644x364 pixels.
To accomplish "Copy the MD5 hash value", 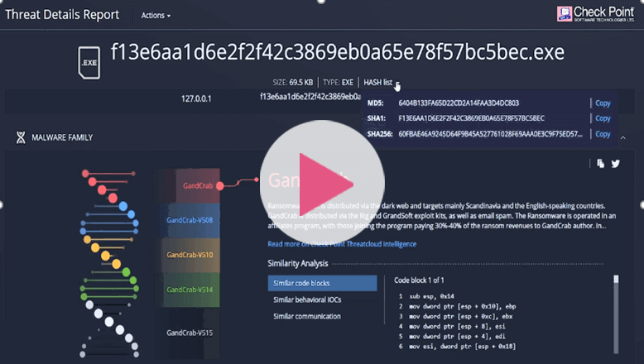I will pyautogui.click(x=603, y=103).
